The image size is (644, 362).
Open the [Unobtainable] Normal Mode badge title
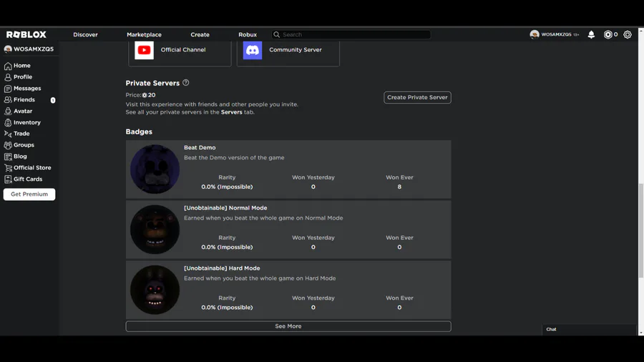(225, 207)
